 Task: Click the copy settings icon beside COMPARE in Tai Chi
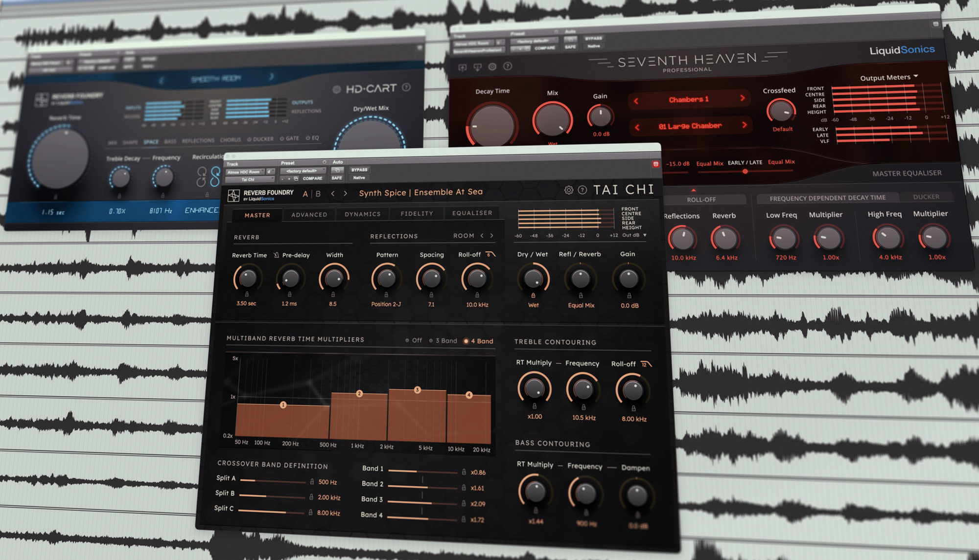pyautogui.click(x=296, y=179)
